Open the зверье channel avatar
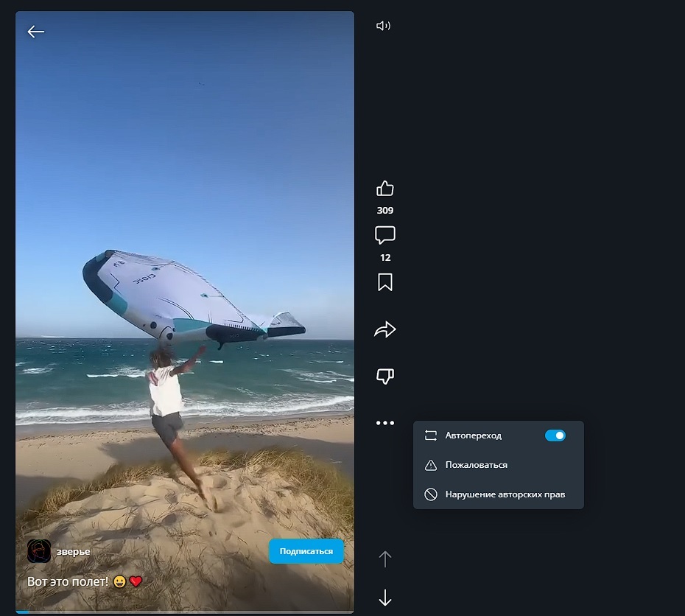This screenshot has height=616, width=685. [39, 551]
